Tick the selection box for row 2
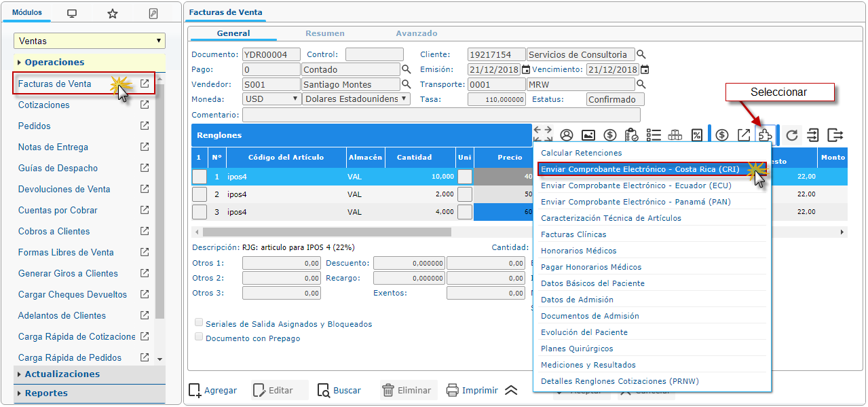 [200, 194]
